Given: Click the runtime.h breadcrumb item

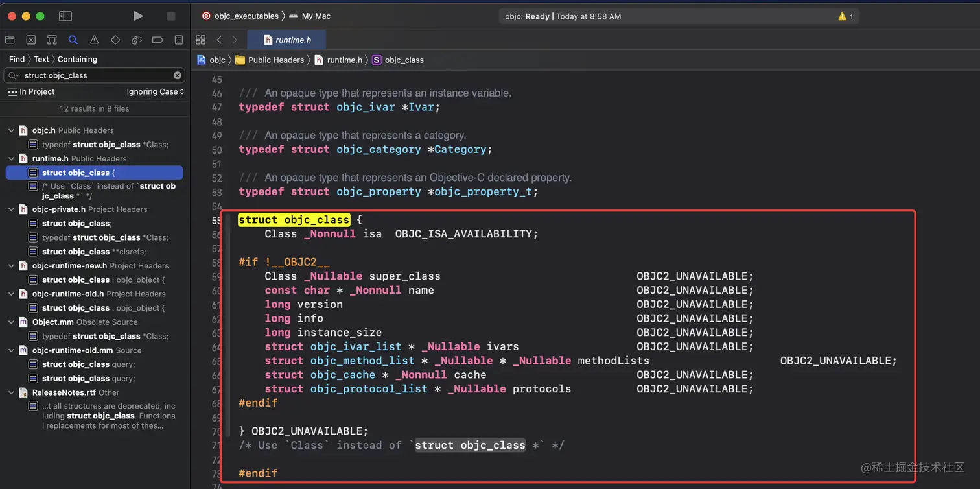Looking at the screenshot, I should (338, 60).
